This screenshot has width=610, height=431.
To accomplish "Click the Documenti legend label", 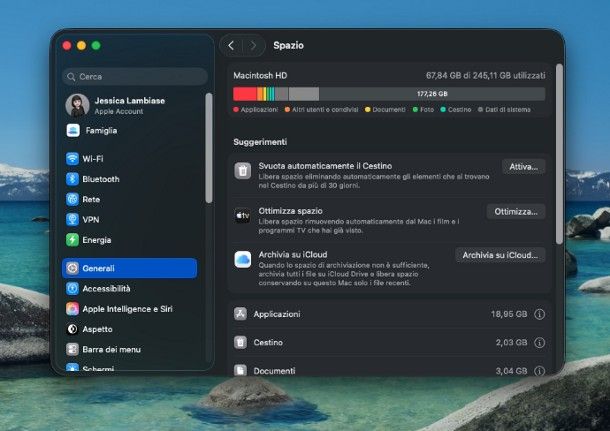I will click(x=389, y=110).
